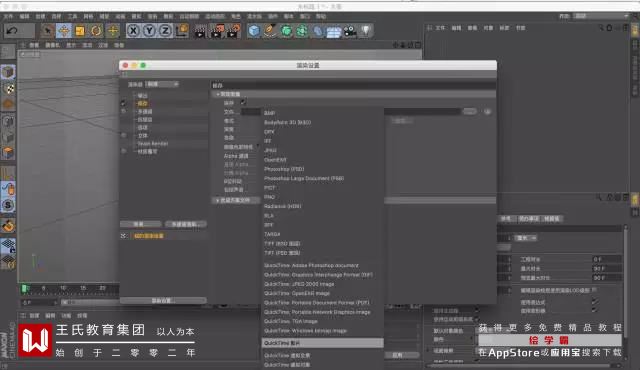Choose OpenEXR format
This screenshot has width=640, height=370.
pos(275,160)
